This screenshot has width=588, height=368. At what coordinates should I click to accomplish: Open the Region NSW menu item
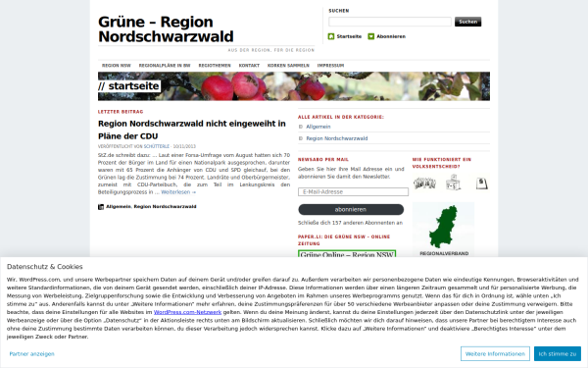[117, 66]
